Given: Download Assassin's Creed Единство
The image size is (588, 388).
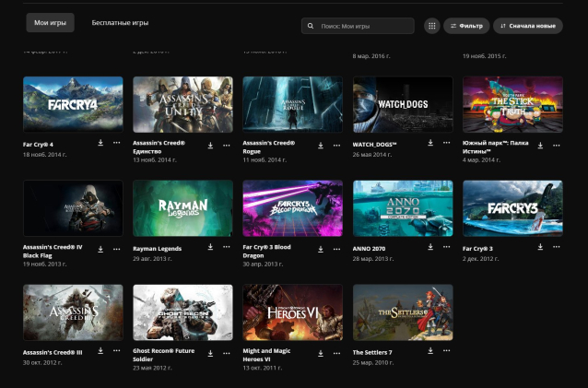Looking at the screenshot, I should (210, 146).
